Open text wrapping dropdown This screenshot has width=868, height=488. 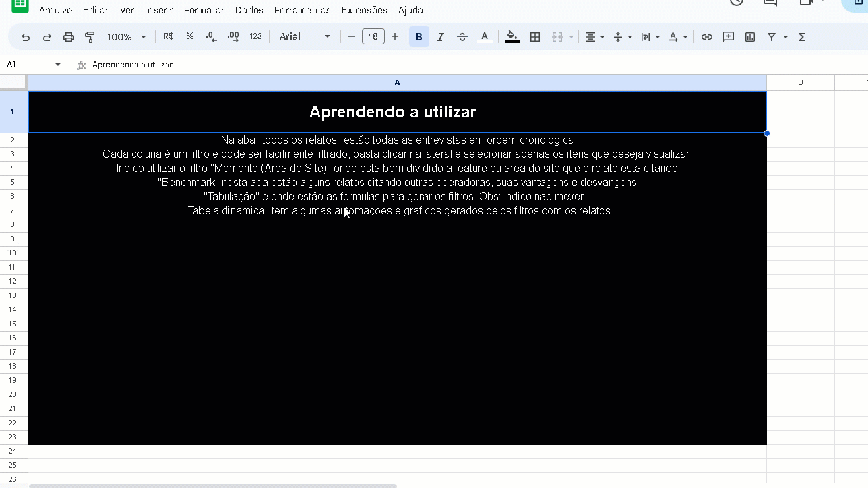(x=650, y=37)
